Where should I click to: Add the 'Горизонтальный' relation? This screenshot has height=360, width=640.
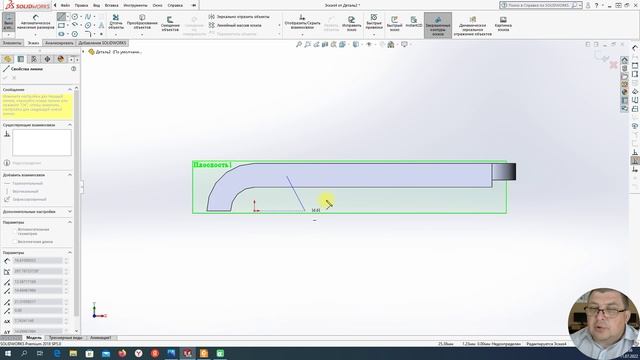(x=24, y=183)
